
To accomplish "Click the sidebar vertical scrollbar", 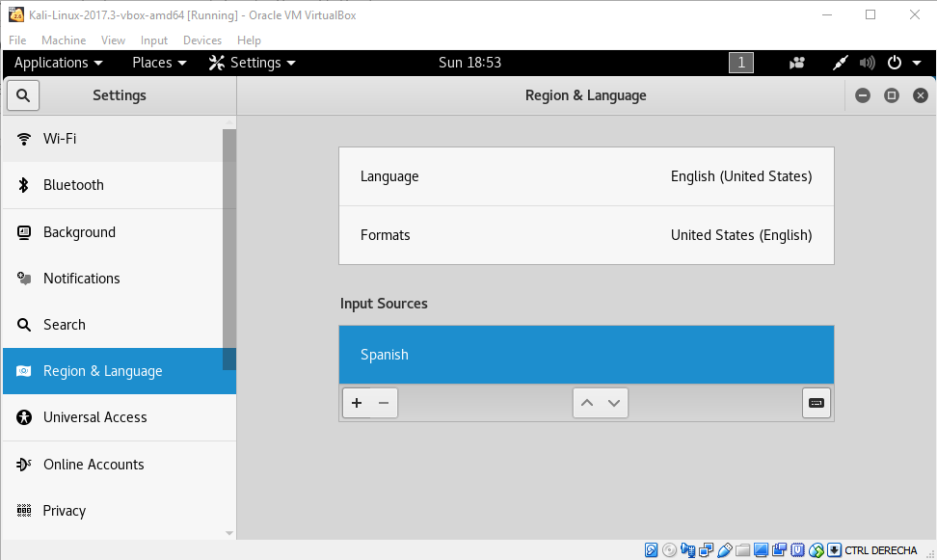I will [x=229, y=249].
